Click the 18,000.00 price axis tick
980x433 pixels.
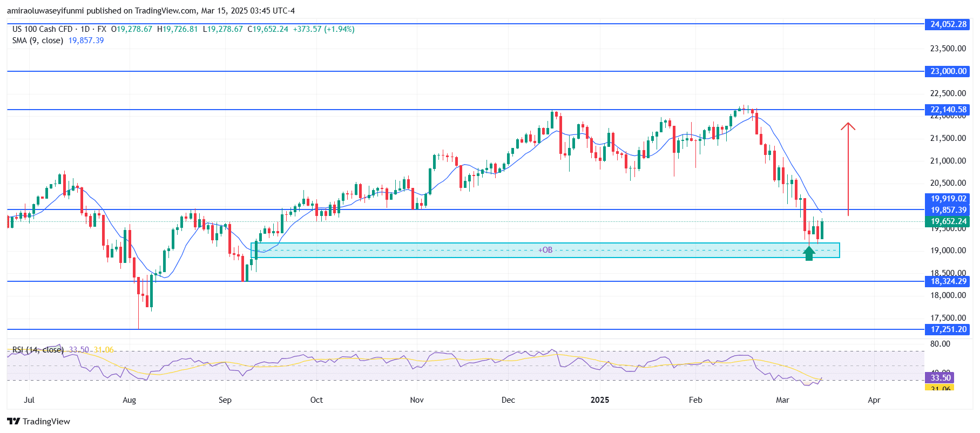(x=948, y=295)
